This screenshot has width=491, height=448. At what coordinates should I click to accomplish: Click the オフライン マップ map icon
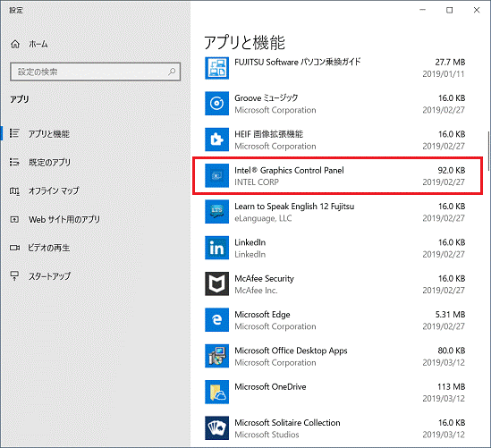(x=14, y=190)
